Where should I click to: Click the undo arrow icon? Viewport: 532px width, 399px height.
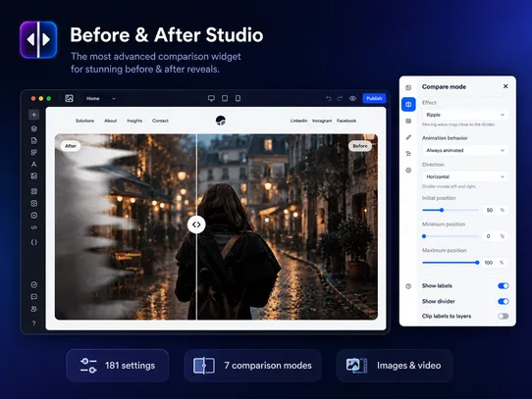[329, 98]
